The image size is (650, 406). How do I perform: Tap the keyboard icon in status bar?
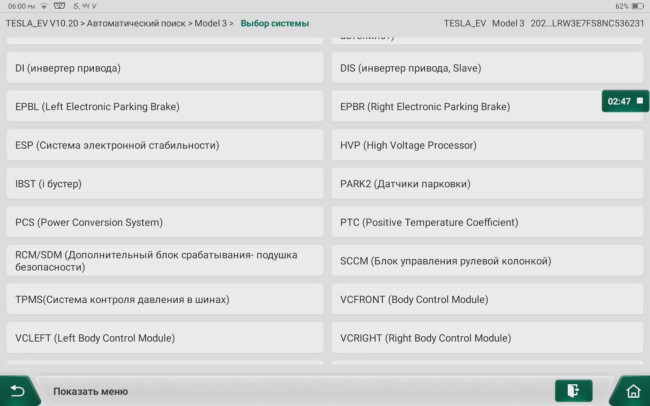60,6
